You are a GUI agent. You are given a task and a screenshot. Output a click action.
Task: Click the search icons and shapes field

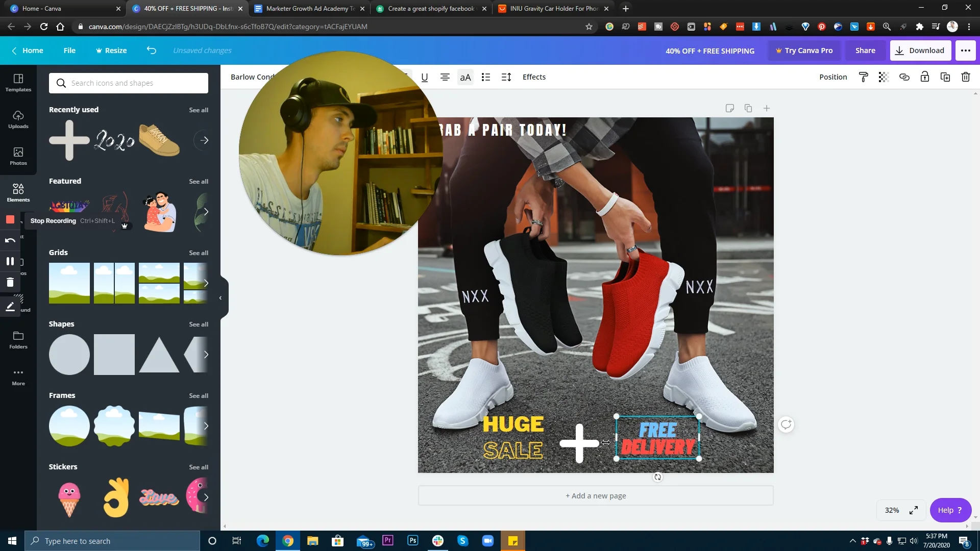129,83
